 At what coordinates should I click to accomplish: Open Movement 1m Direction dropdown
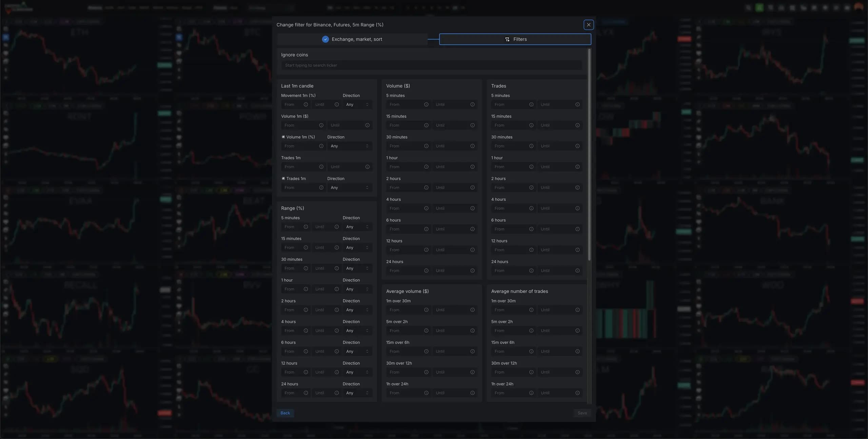coord(357,104)
